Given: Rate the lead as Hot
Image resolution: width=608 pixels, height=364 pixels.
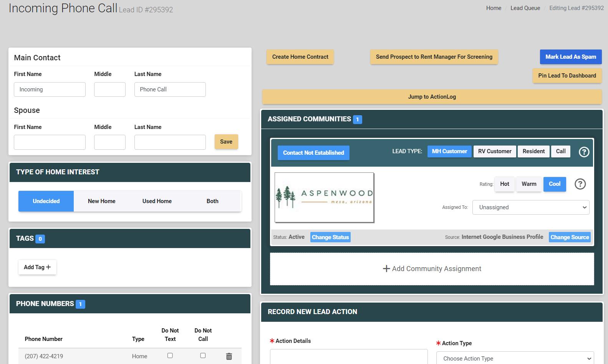Looking at the screenshot, I should 505,184.
